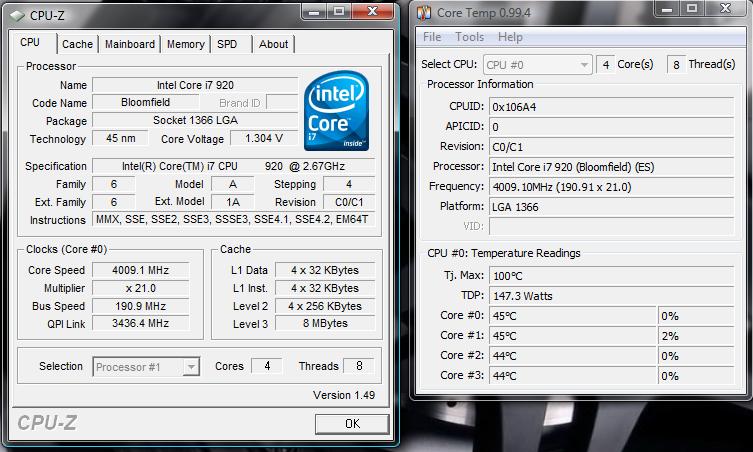753x452 pixels.
Task: Click the TDP value 147.3 Watts
Action: point(611,296)
